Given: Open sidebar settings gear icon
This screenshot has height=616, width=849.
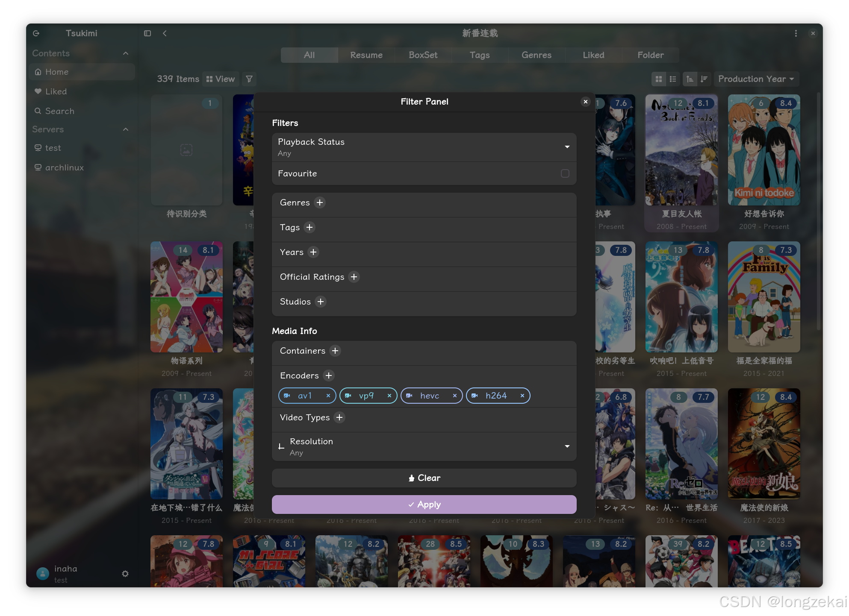Looking at the screenshot, I should coord(125,574).
